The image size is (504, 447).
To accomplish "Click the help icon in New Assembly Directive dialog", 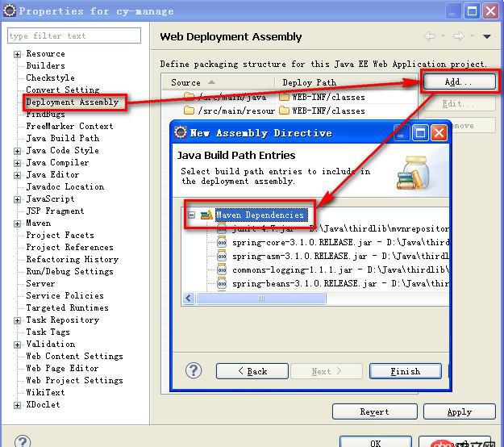I will (194, 370).
